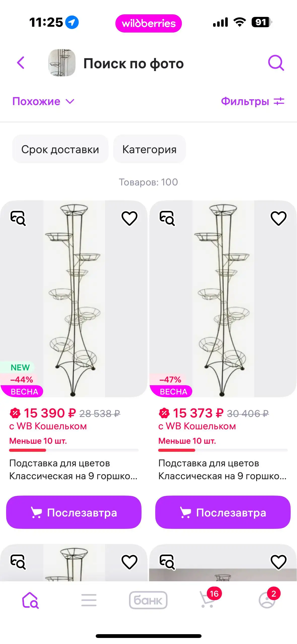
Task: Go to the home tab icon
Action: [30, 600]
